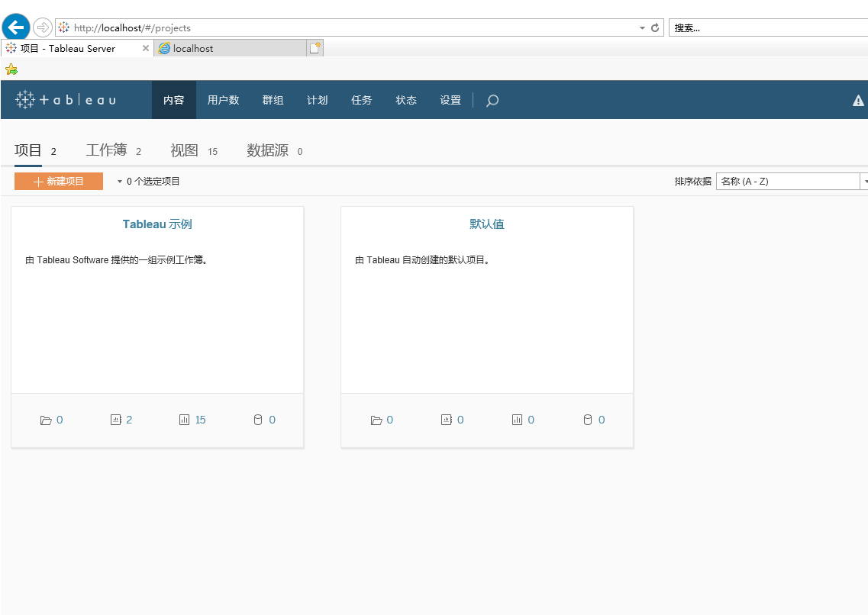This screenshot has width=868, height=615.
Task: Click the refresh icon in the address bar
Action: tap(654, 27)
